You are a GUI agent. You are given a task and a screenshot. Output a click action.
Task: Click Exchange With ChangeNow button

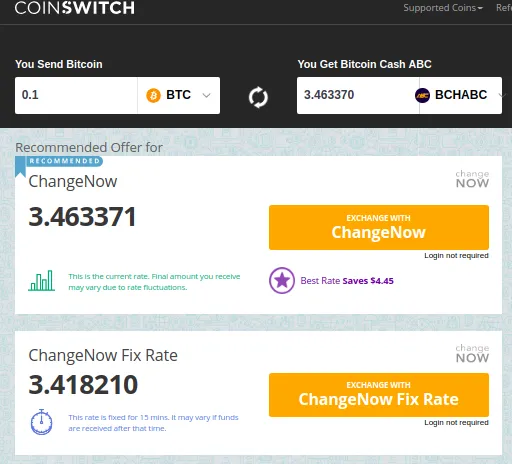[x=379, y=227]
